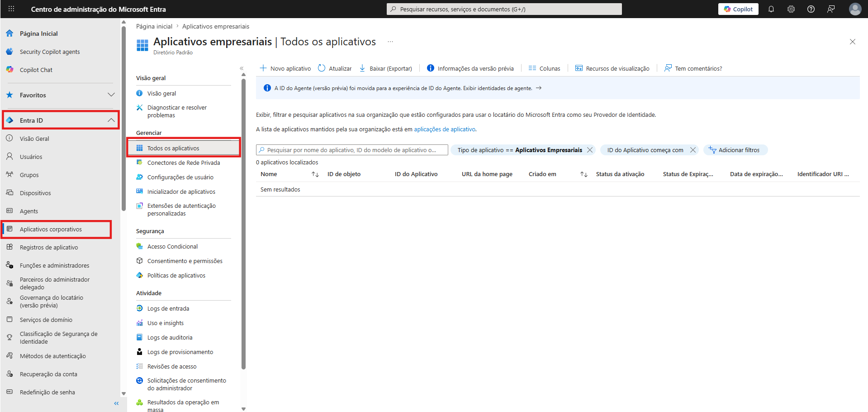This screenshot has width=868, height=412.
Task: Open Conectores de Rede Privada
Action: [x=184, y=163]
